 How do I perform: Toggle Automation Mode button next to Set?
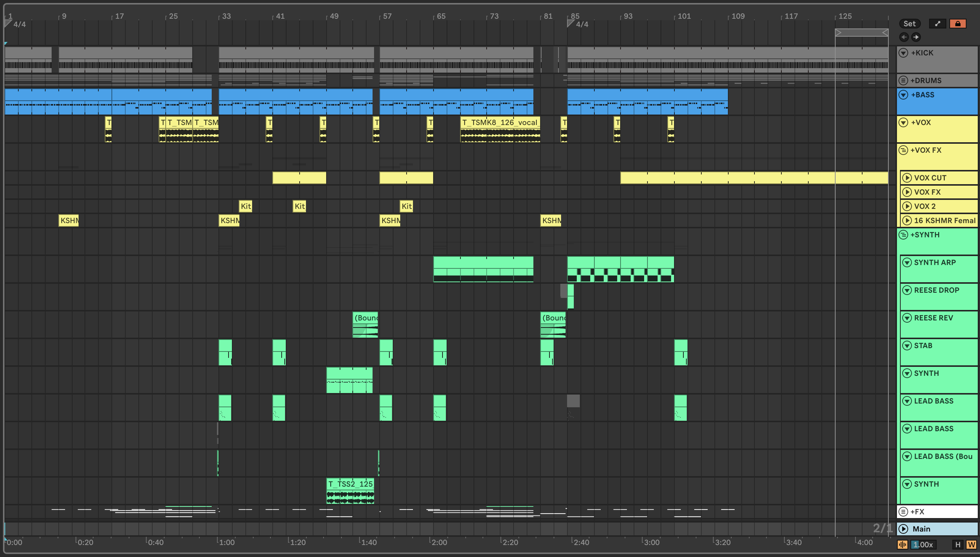pos(937,24)
